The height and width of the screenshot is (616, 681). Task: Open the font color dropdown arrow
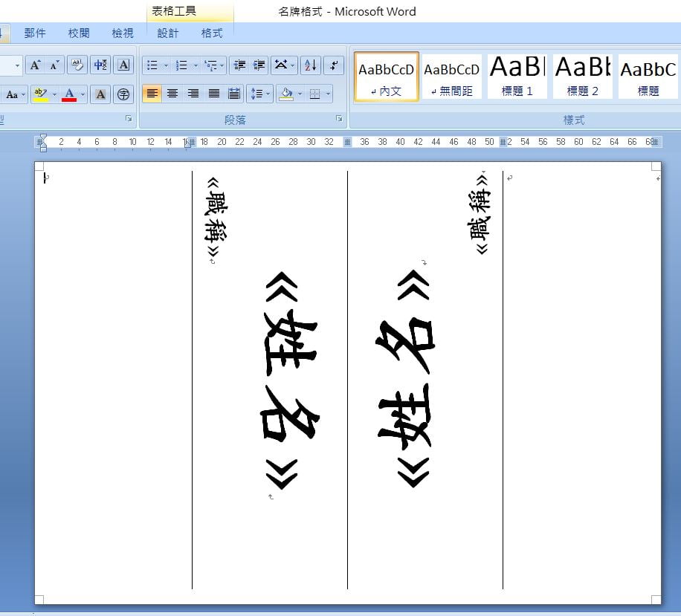83,94
